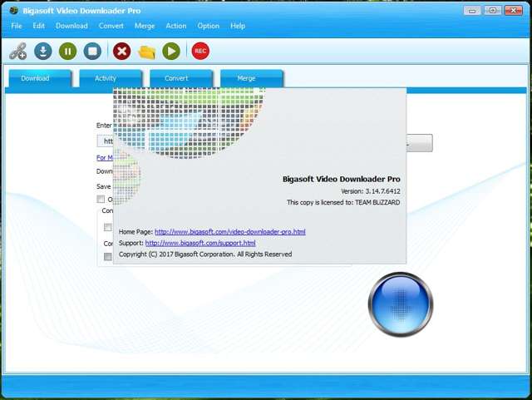Pause downloads with the green pause icon
The width and height of the screenshot is (532, 400).
68,52
